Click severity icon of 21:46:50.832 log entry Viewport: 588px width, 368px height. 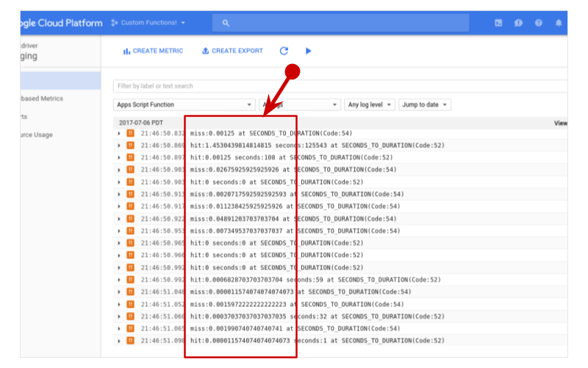click(130, 133)
